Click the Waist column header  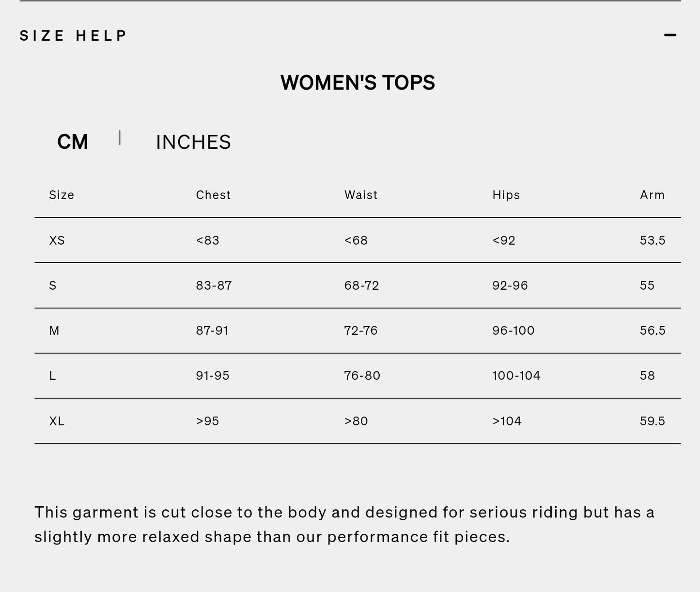tap(361, 195)
